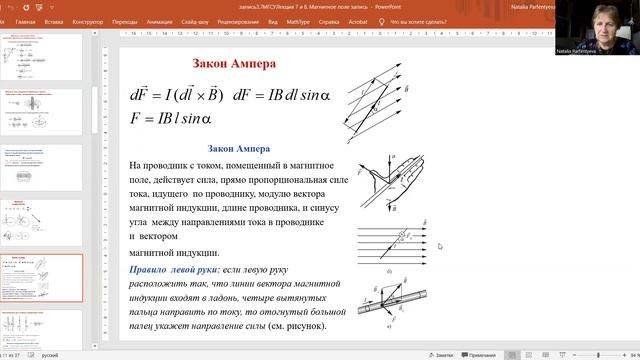Click the formula F = IBl sinα
Viewport: 640px width, 360px height.
[171, 119]
